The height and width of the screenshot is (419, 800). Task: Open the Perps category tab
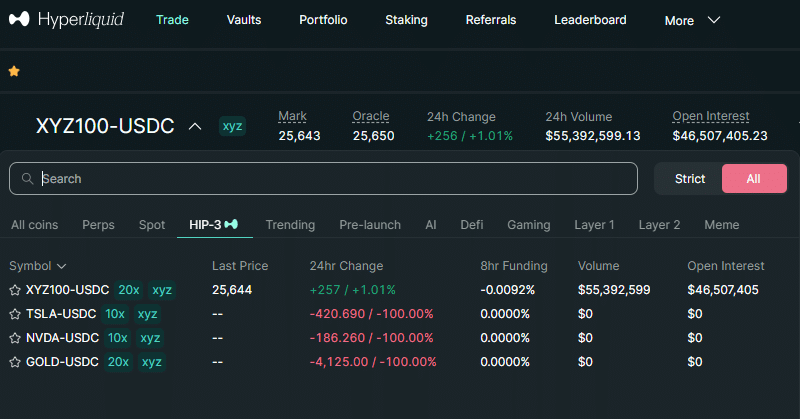(98, 225)
